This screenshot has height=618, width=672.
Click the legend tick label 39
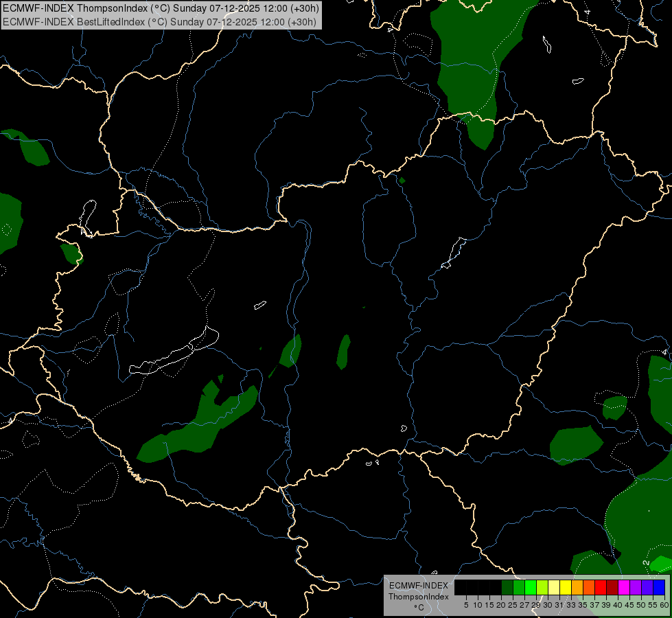coord(606,605)
